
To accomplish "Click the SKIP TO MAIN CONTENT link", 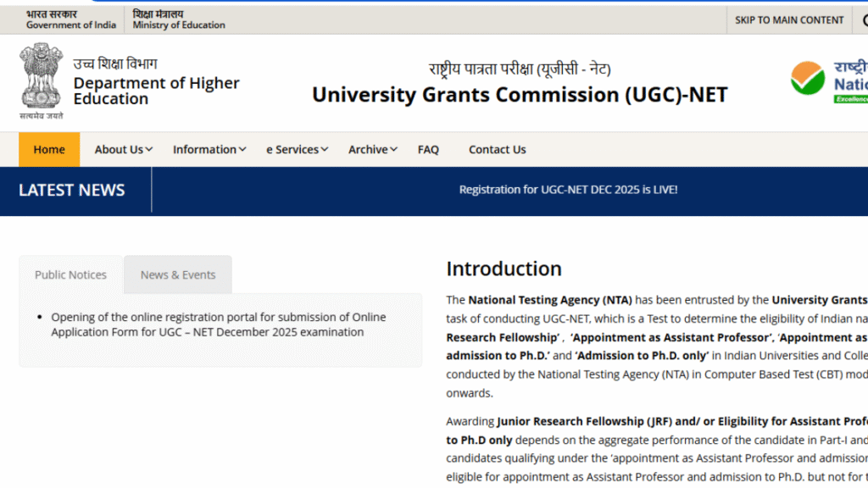I will 788,19.
